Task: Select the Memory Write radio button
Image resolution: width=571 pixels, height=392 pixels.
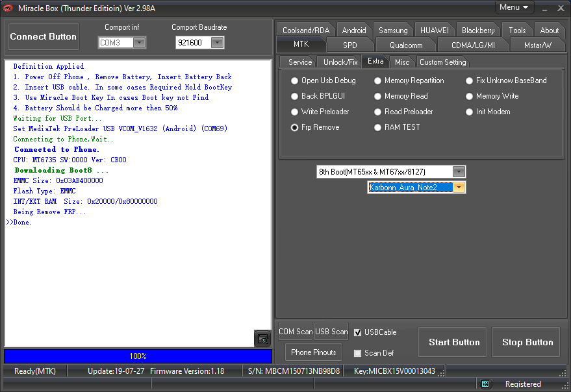Action: [x=492, y=96]
